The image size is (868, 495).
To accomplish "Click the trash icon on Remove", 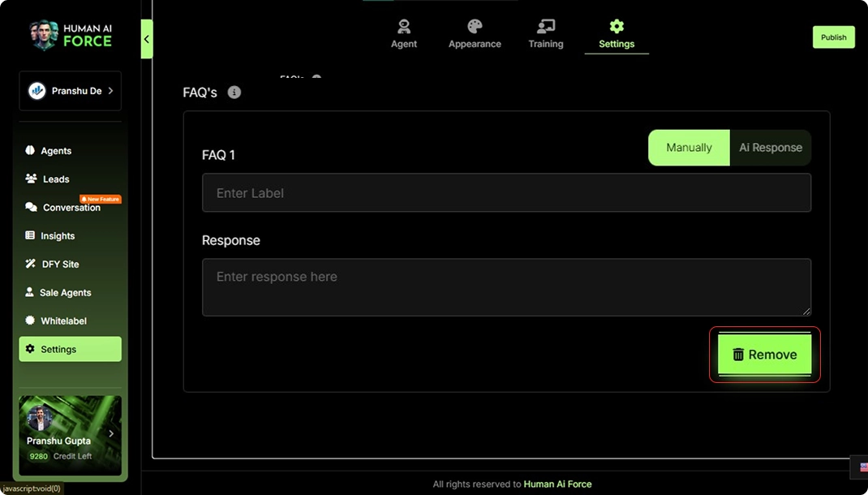I will tap(738, 355).
